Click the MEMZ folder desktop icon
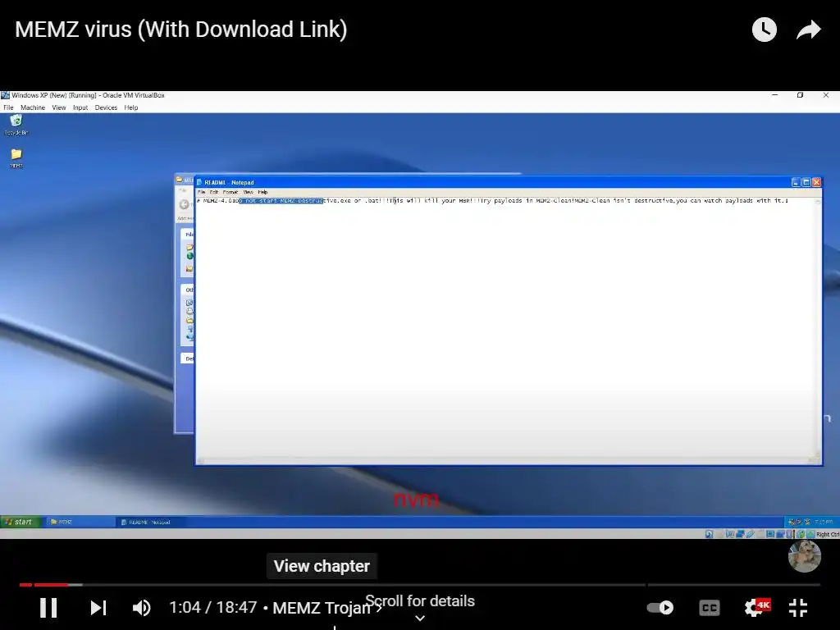840x630 pixels. [16, 158]
